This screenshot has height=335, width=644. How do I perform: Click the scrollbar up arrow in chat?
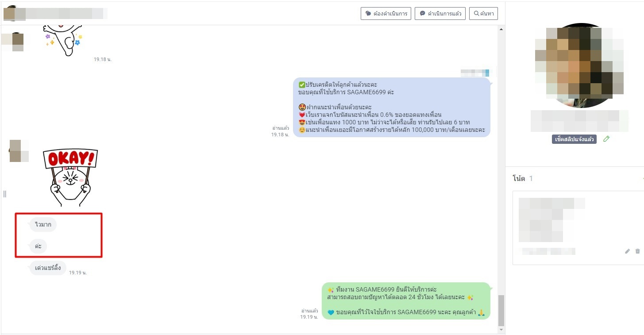click(501, 30)
